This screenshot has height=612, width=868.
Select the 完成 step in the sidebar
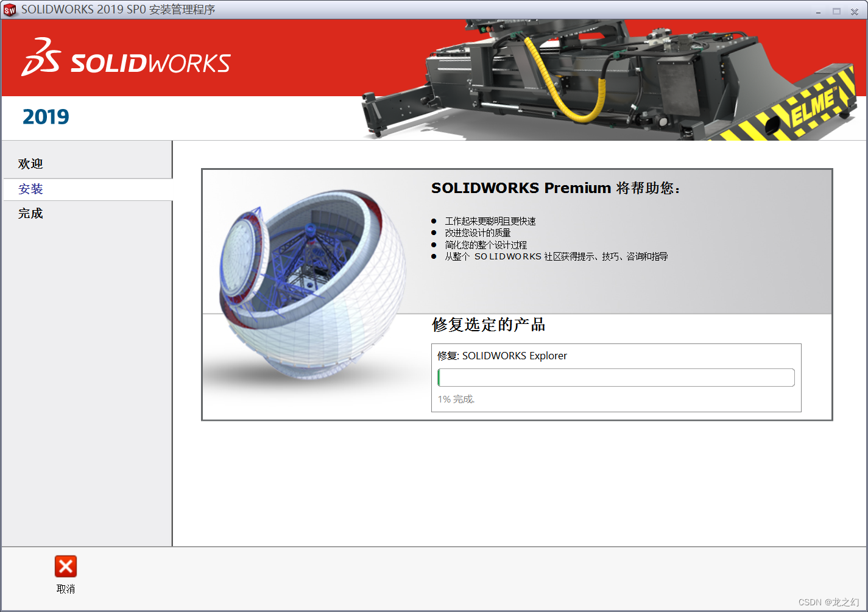tap(30, 213)
